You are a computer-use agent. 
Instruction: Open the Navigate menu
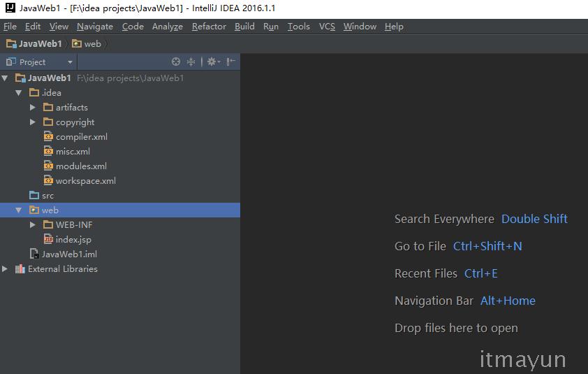pyautogui.click(x=95, y=27)
